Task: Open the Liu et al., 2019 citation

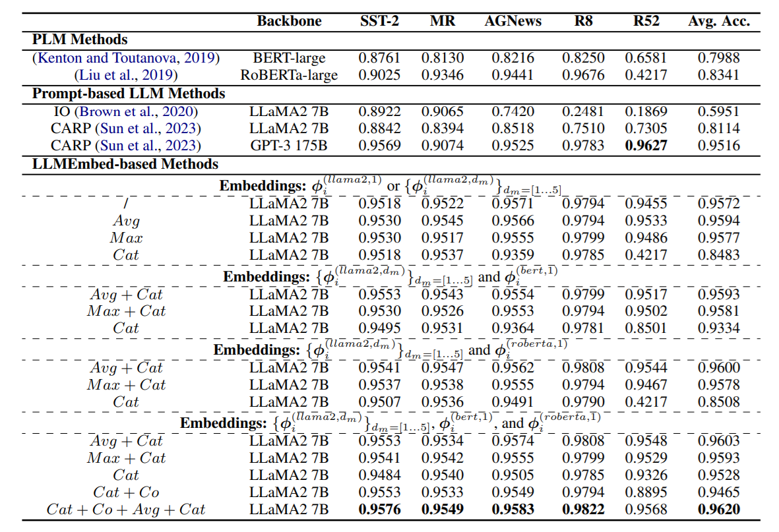Action: coord(126,75)
